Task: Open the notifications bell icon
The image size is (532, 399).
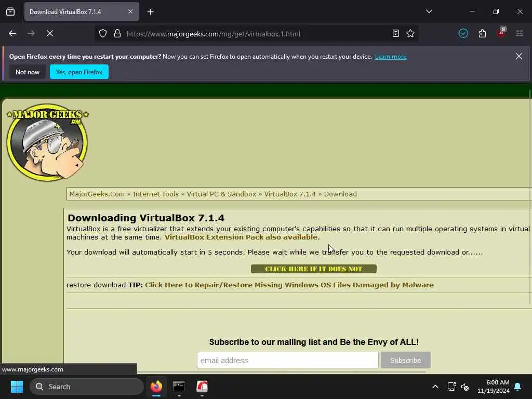Action: click(518, 387)
